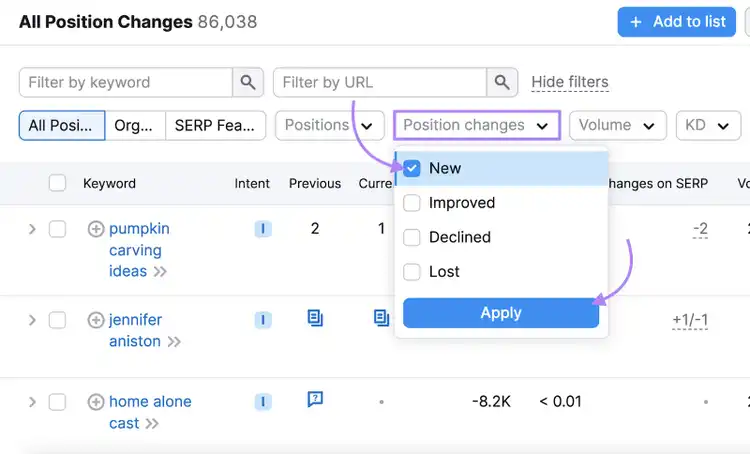
Task: Click intent badge in pumpkin carving ideas row
Action: 263,229
